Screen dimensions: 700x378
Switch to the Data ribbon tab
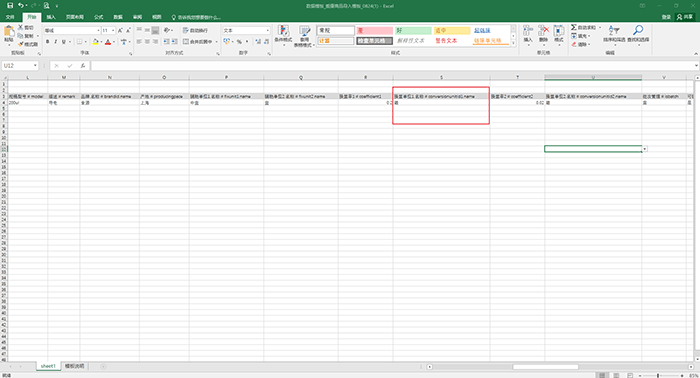(x=118, y=17)
